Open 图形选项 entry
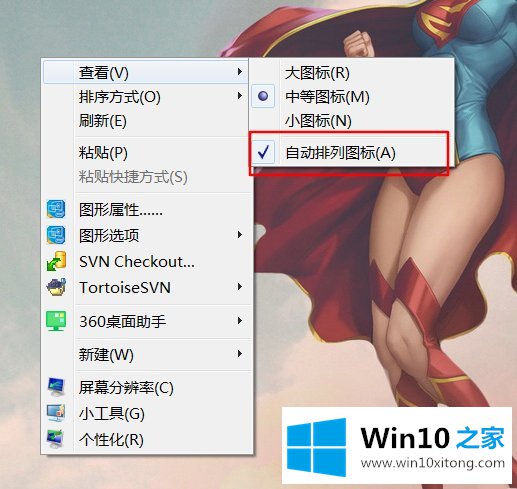The width and height of the screenshot is (517, 489). [146, 235]
